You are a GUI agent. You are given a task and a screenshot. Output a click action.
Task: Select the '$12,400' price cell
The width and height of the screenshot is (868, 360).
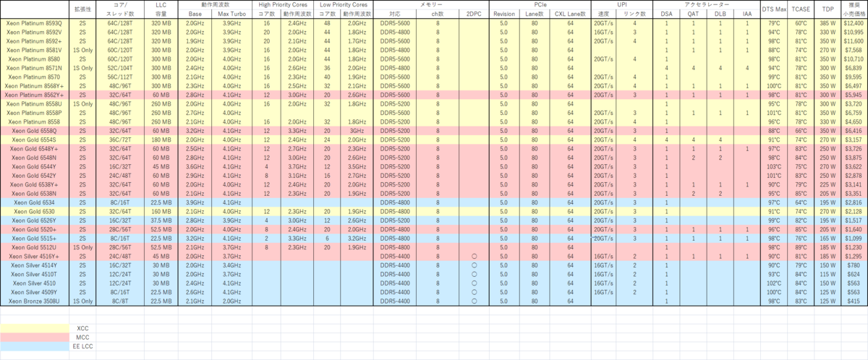(x=855, y=24)
